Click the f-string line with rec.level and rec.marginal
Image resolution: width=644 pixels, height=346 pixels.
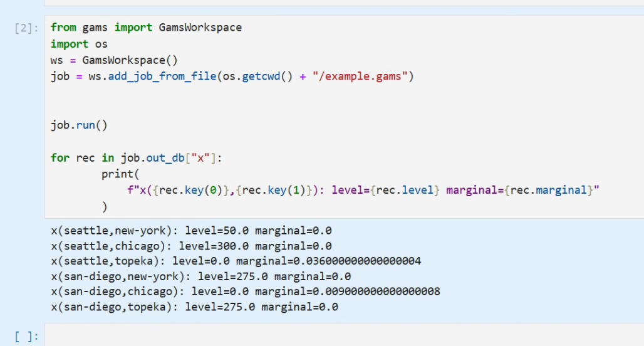[x=363, y=191]
